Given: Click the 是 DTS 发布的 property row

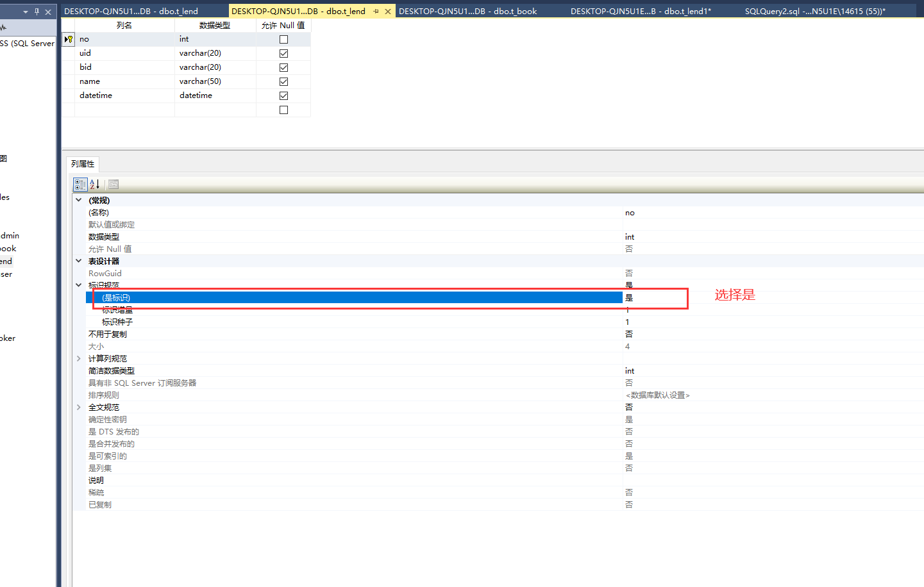Looking at the screenshot, I should pyautogui.click(x=505, y=432).
